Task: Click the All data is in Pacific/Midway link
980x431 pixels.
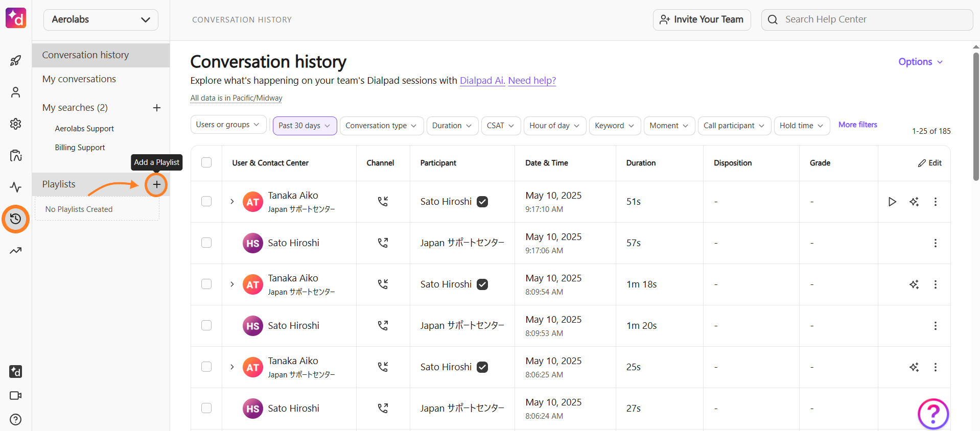Action: coord(236,98)
